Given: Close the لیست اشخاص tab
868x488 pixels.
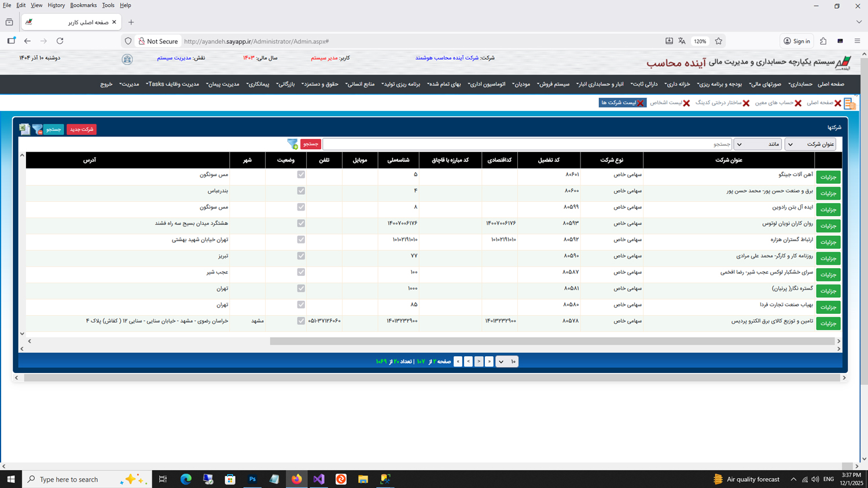Looking at the screenshot, I should click(x=686, y=103).
